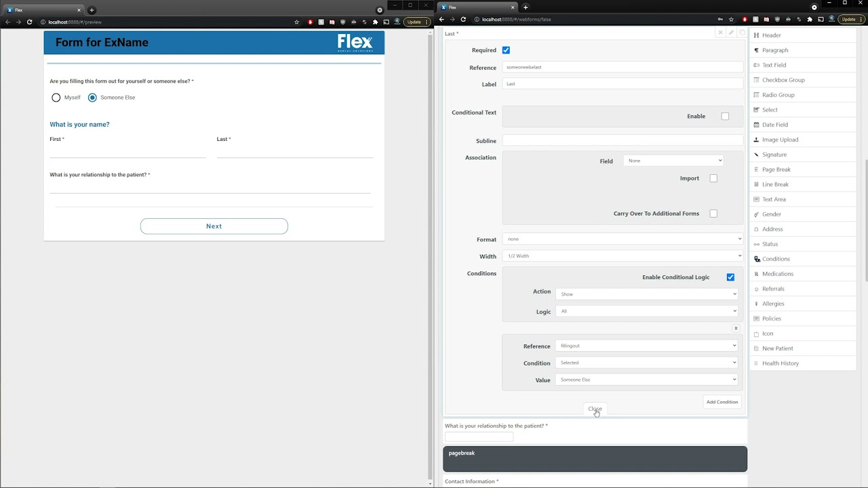Add a Signature element from the sidebar
The image size is (868, 488).
click(804, 155)
